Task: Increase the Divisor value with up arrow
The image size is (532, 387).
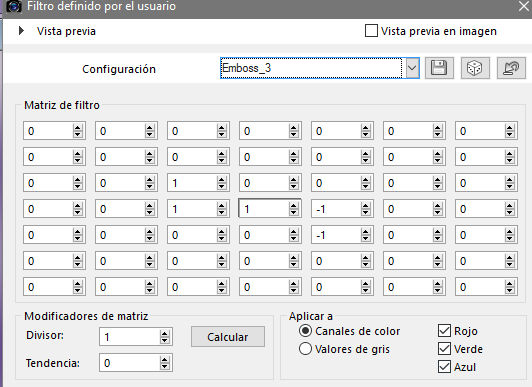Action: (165, 333)
